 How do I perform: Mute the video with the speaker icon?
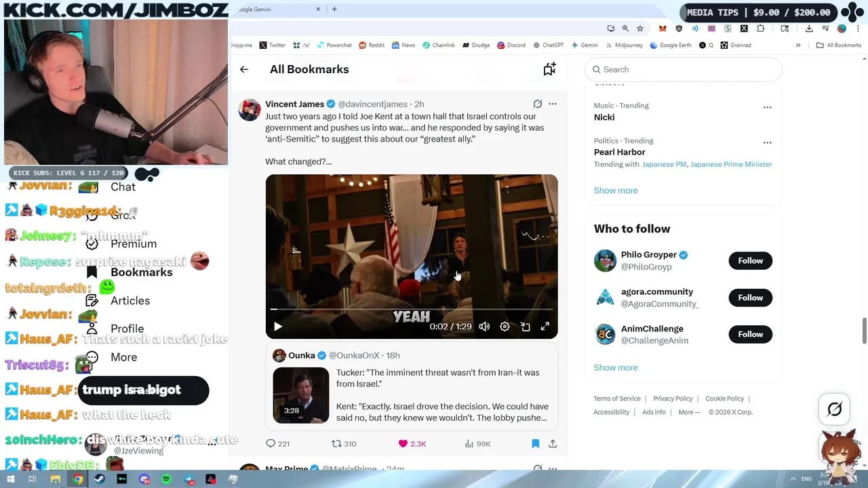[484, 327]
